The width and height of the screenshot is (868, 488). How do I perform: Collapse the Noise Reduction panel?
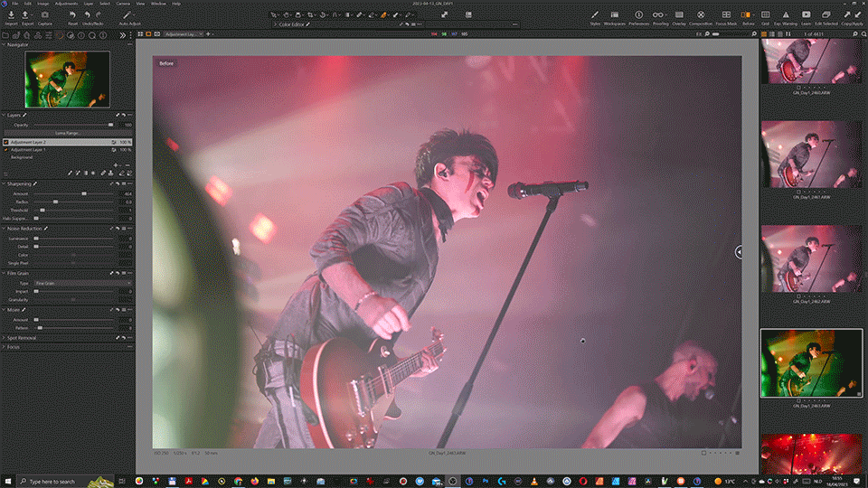4,229
